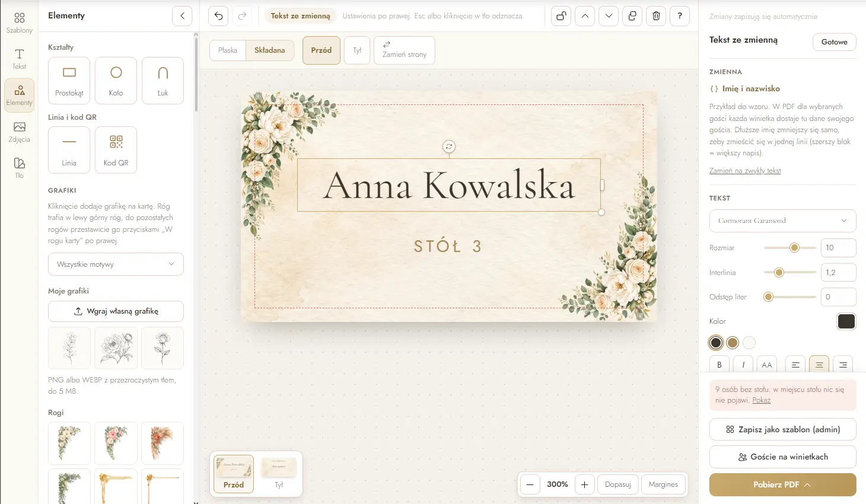The height and width of the screenshot is (504, 866).
Task: Open the Wszystkie motywy dropdown
Action: pos(116,264)
